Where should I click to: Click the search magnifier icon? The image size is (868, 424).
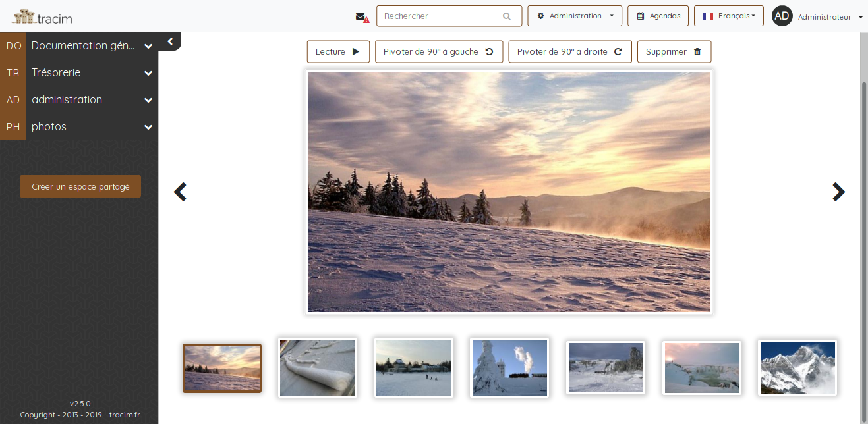click(x=506, y=16)
